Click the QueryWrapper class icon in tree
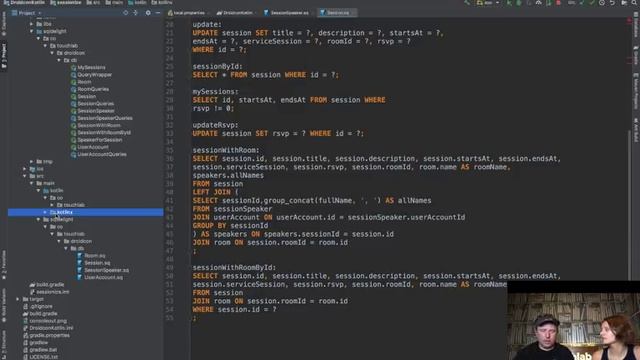 coord(73,75)
